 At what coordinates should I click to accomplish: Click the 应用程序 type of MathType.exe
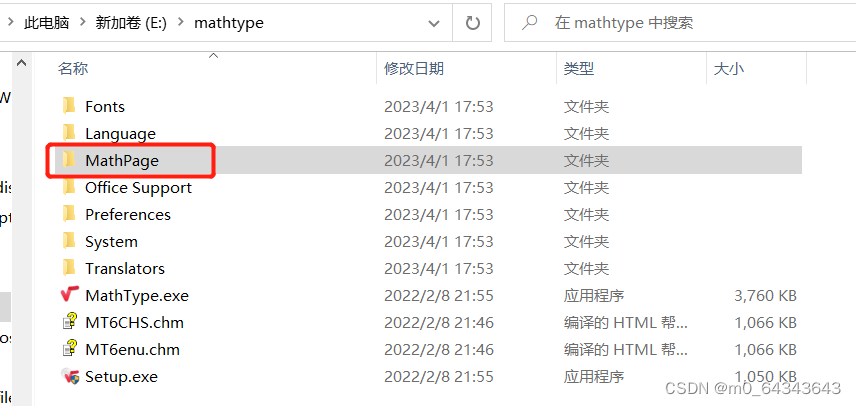594,296
